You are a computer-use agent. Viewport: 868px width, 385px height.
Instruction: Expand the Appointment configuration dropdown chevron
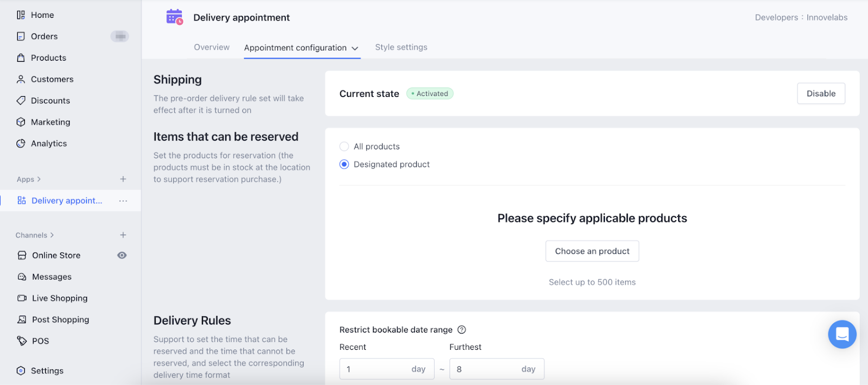(355, 48)
